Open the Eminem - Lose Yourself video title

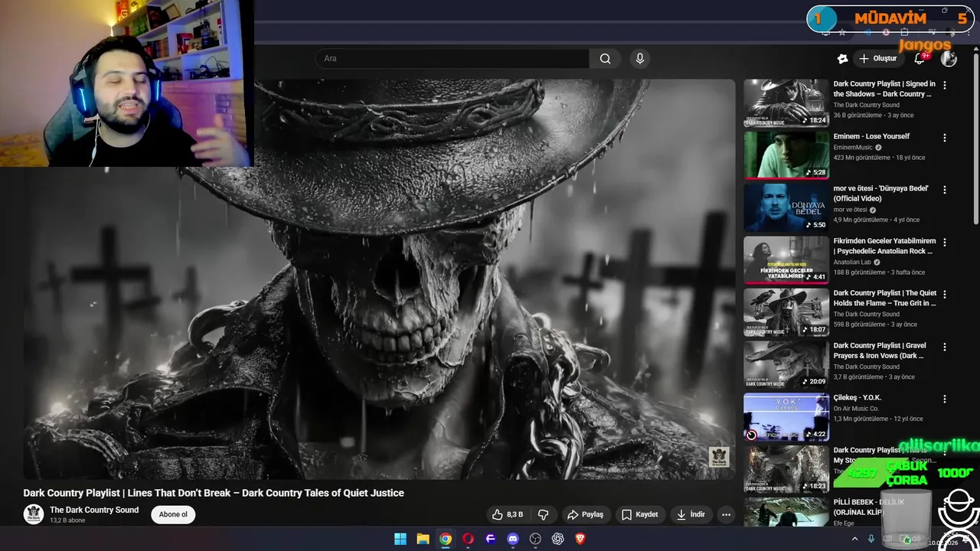tap(871, 136)
